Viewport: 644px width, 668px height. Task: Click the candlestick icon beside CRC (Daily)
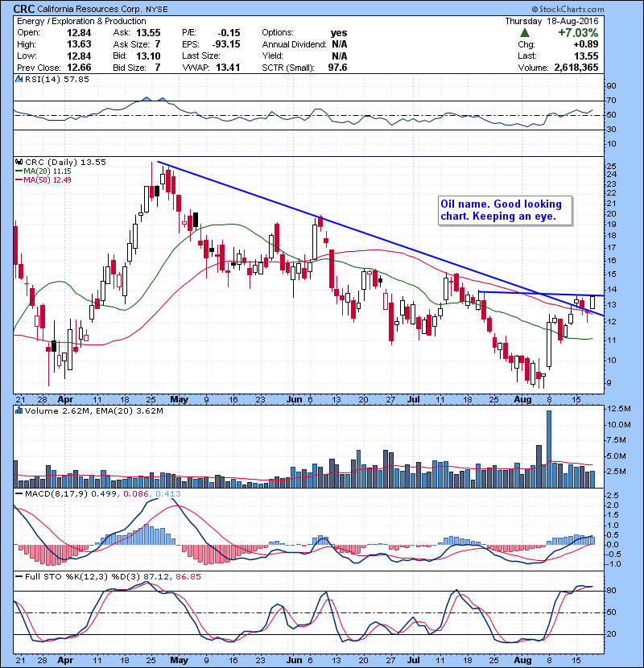point(19,162)
